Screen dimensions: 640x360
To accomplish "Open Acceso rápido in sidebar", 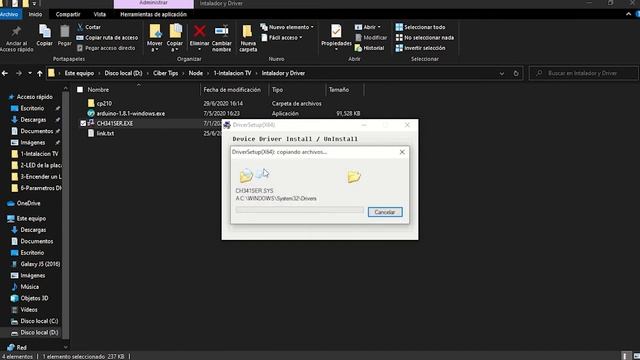I will [34, 97].
